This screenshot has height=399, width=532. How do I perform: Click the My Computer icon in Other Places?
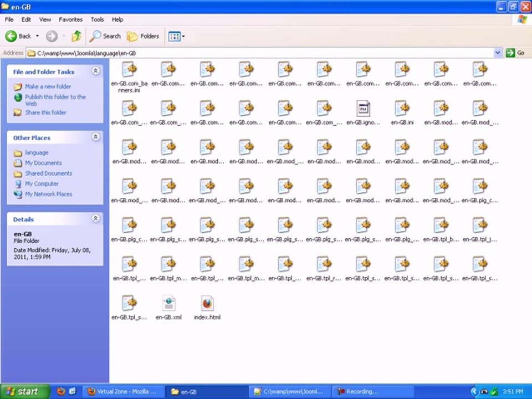18,184
